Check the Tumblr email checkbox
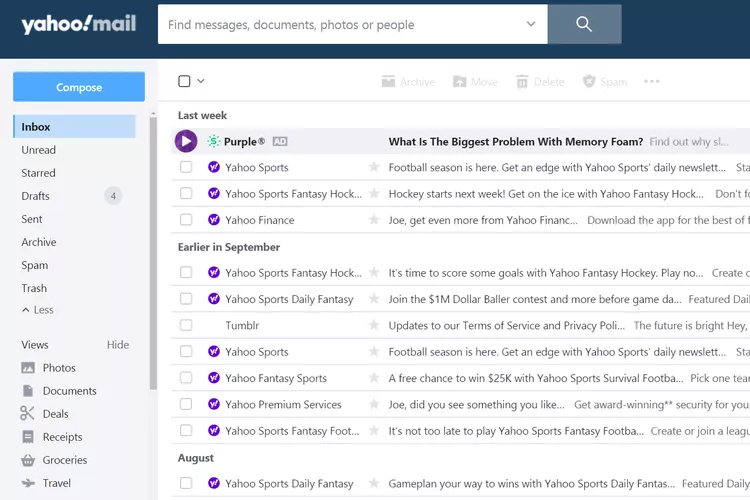Image resolution: width=750 pixels, height=500 pixels. [x=186, y=325]
